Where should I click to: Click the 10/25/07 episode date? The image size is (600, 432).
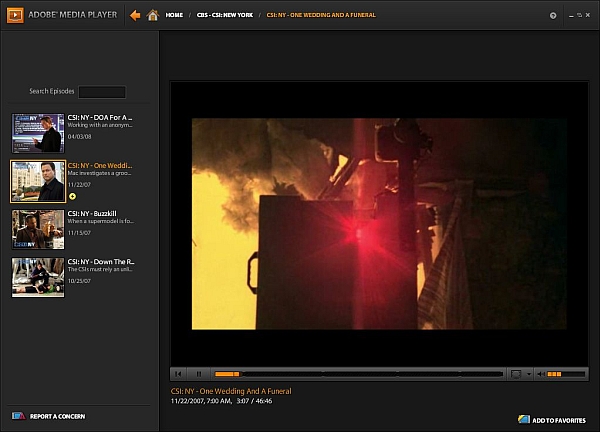(79, 281)
